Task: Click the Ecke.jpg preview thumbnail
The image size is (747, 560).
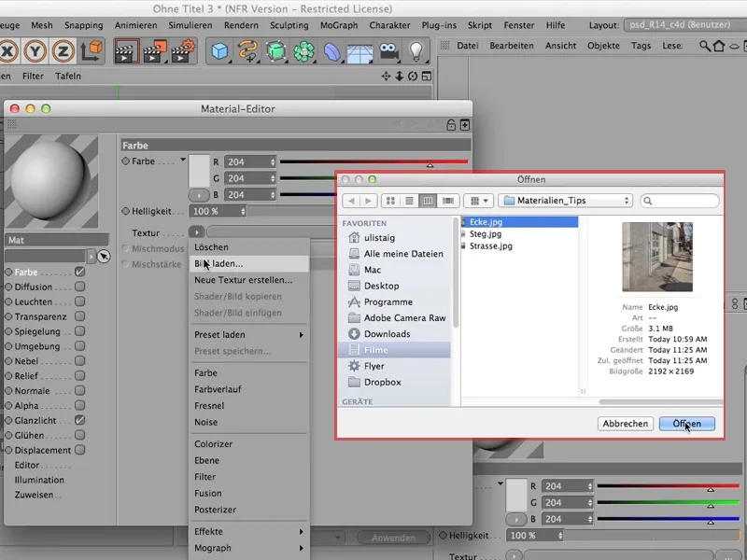Action: point(657,257)
